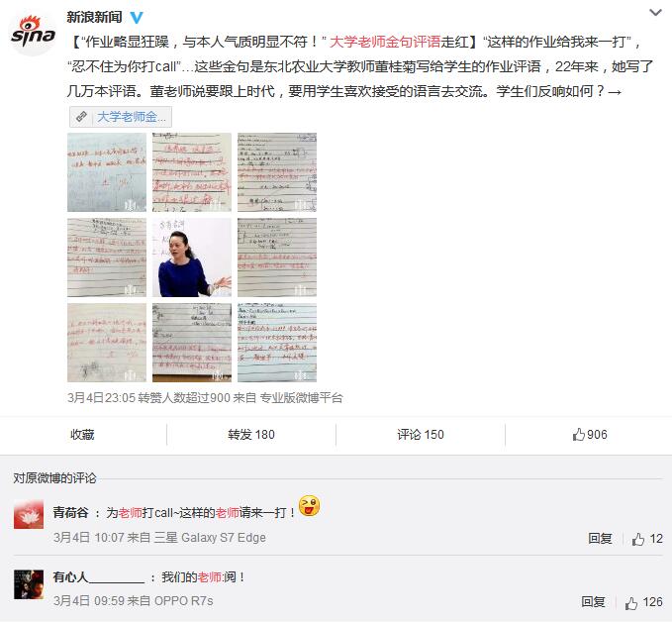Like 有心人's comment with 126 likes
The width and height of the screenshot is (672, 622).
643,603
